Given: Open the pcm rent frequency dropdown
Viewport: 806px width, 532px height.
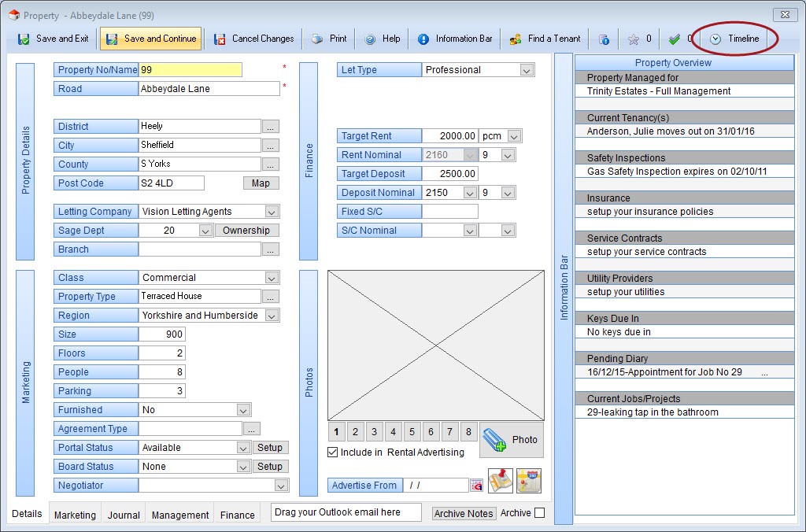Looking at the screenshot, I should pos(514,136).
